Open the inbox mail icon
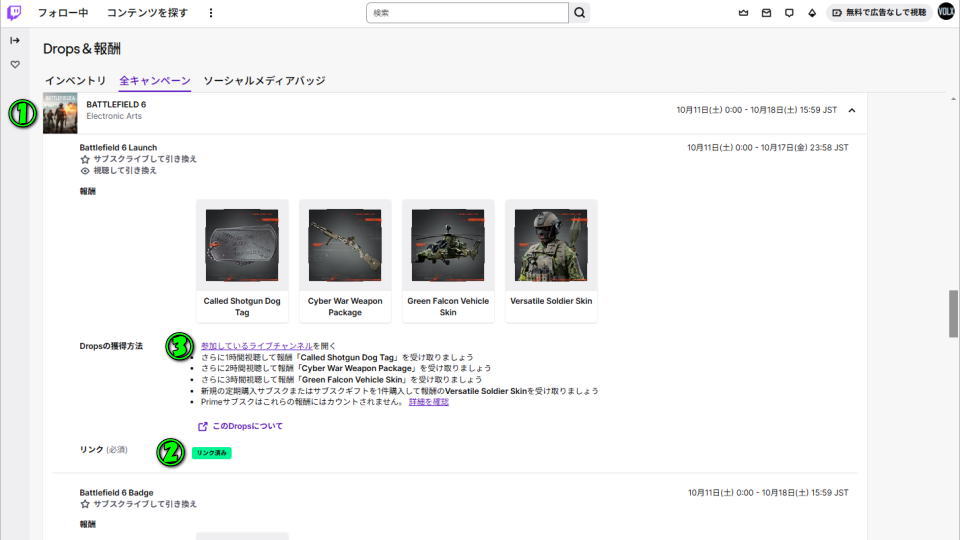Viewport: 960px width, 540px height. coord(766,13)
